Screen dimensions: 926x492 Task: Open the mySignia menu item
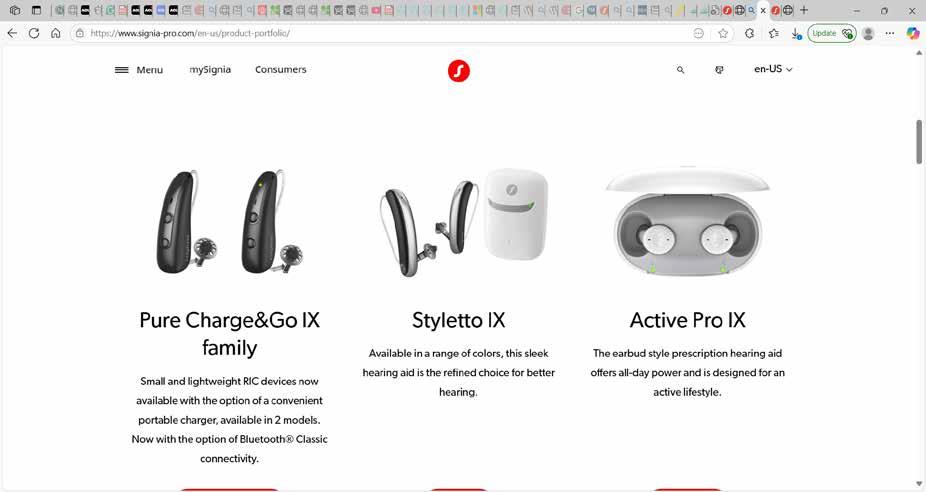[x=210, y=70]
